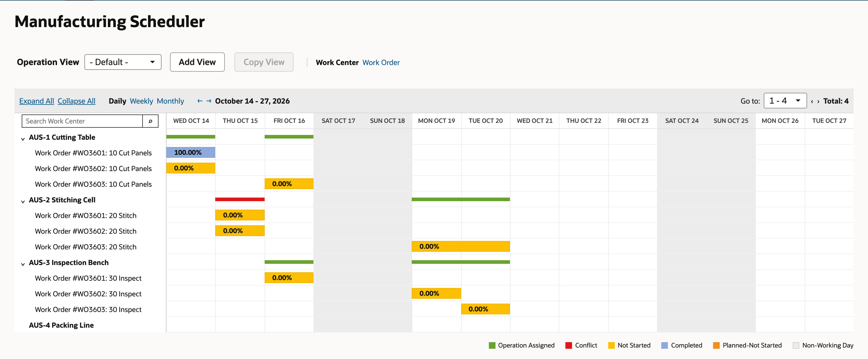This screenshot has height=359, width=868.
Task: Collapse the AUS-1 Cutting Table group
Action: click(23, 139)
